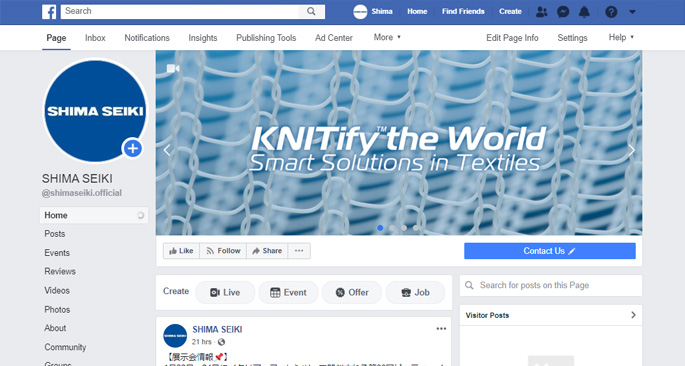Open the Messenger icon
Viewport: 685px width, 366px height.
tap(563, 12)
